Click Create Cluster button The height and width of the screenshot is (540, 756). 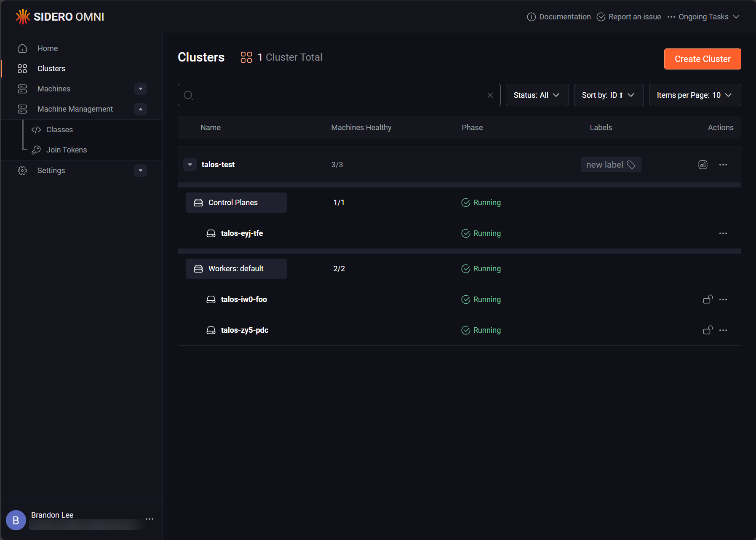tap(703, 59)
